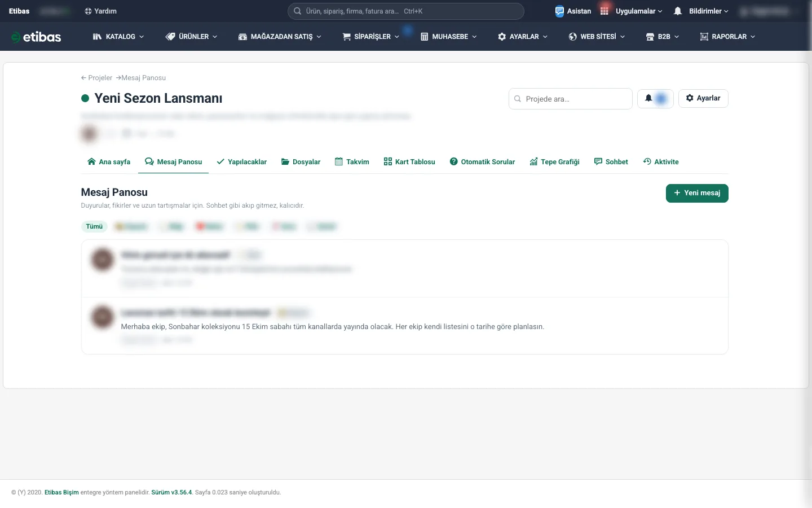The image size is (812, 508).
Task: Expand the MUHASEBE menu
Action: (x=448, y=37)
